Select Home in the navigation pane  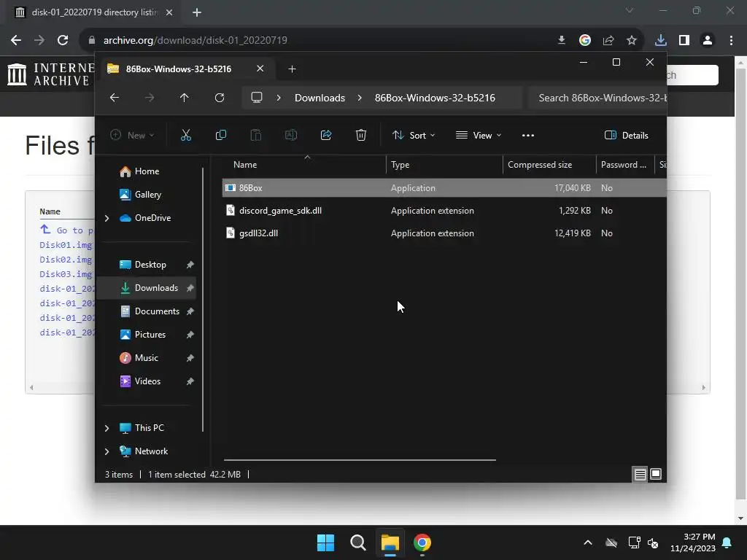point(146,171)
